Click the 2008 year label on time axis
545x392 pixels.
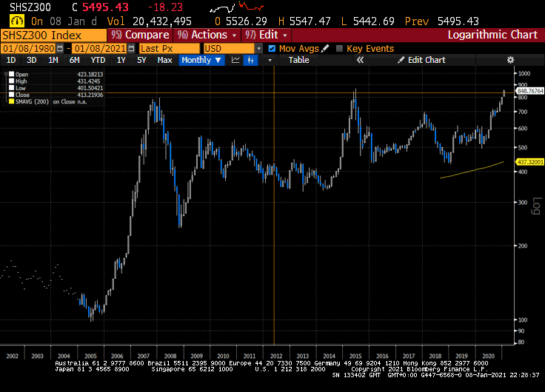click(x=170, y=356)
